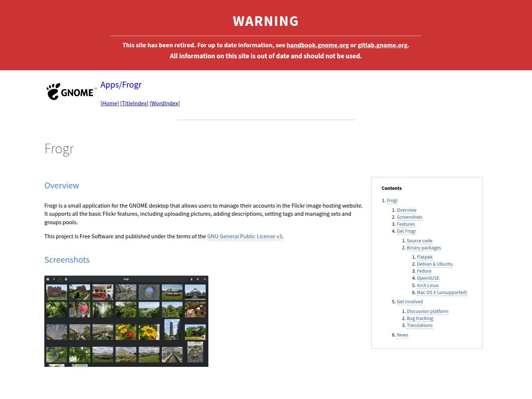Open the GNU General Public License v3 link

(x=245, y=236)
